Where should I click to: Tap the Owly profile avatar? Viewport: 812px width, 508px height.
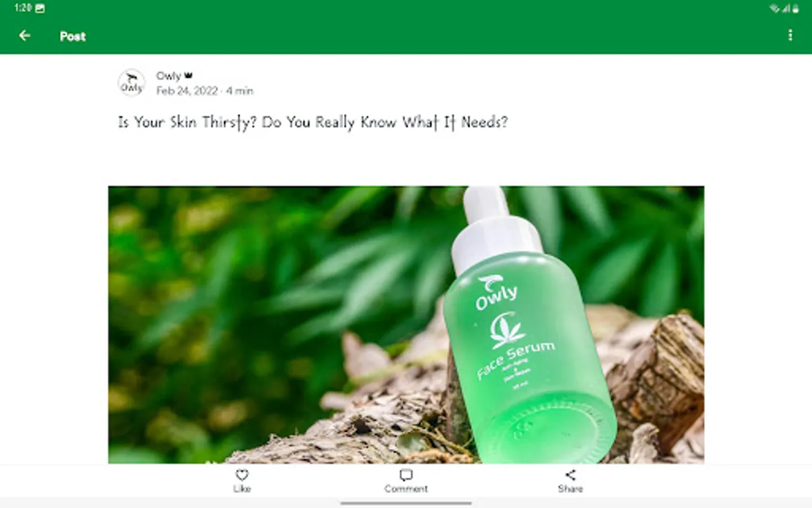click(x=131, y=83)
